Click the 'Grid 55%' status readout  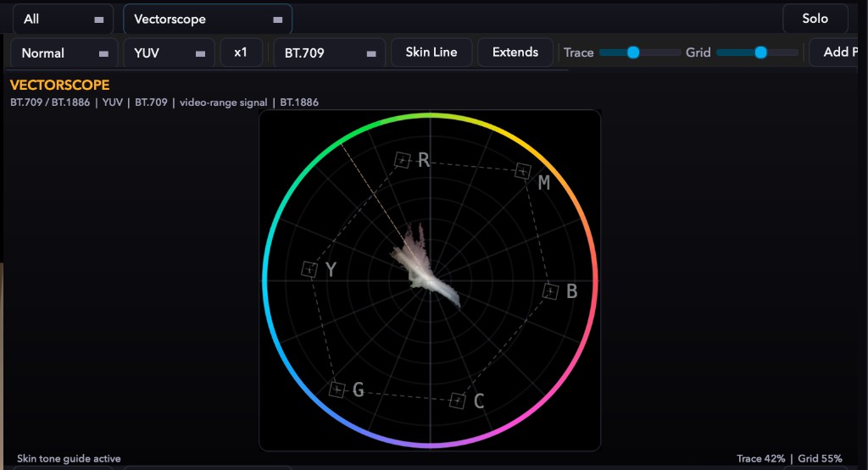click(x=820, y=458)
